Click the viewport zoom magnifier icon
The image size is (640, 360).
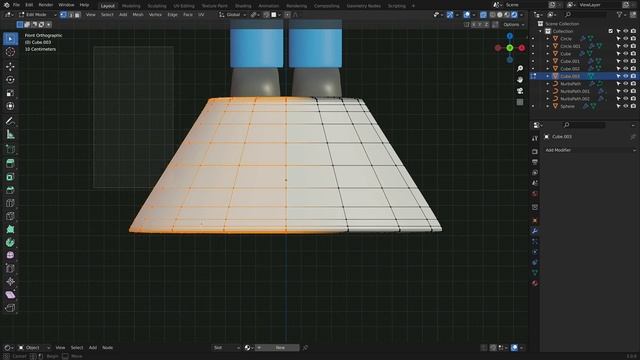coord(520,69)
